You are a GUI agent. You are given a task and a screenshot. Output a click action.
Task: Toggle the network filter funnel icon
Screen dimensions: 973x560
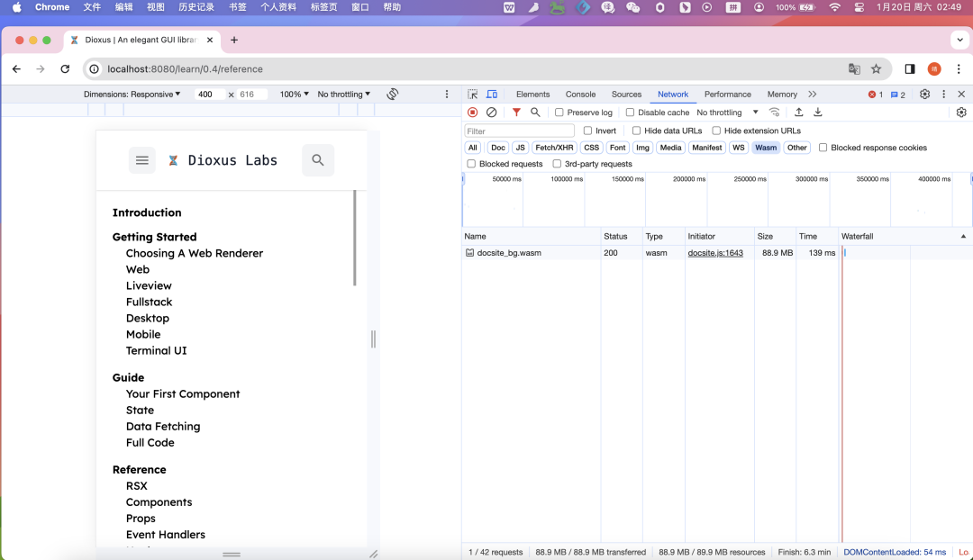point(516,113)
